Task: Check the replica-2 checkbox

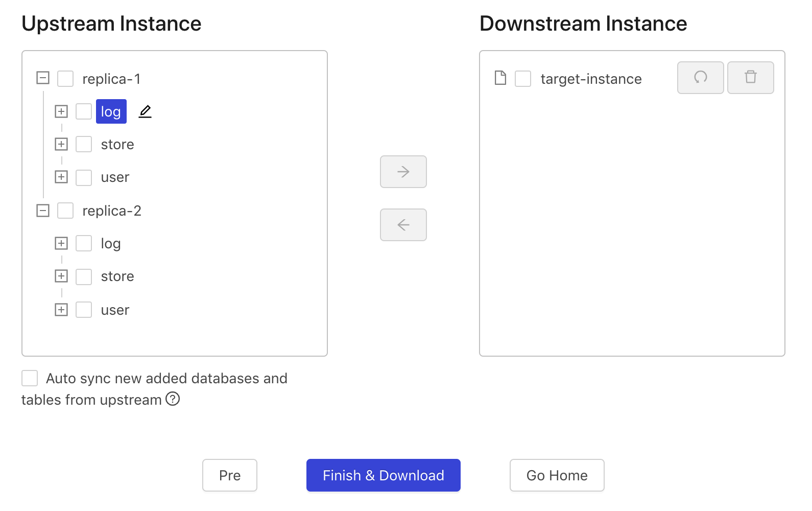Action: (65, 211)
